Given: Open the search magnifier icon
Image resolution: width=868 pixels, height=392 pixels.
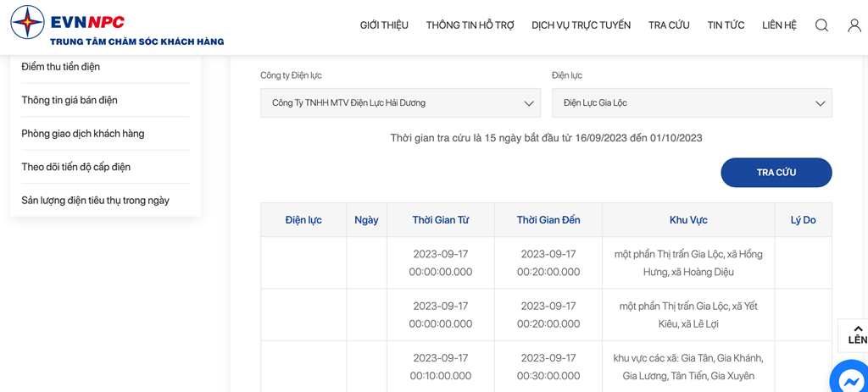Looking at the screenshot, I should tap(821, 25).
